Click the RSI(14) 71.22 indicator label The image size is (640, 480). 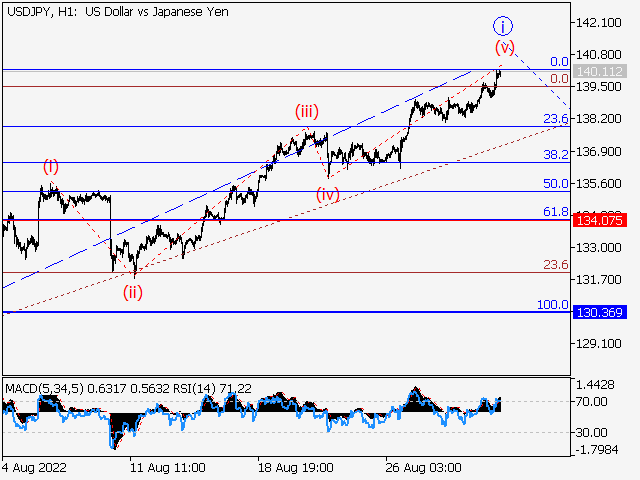click(212, 389)
